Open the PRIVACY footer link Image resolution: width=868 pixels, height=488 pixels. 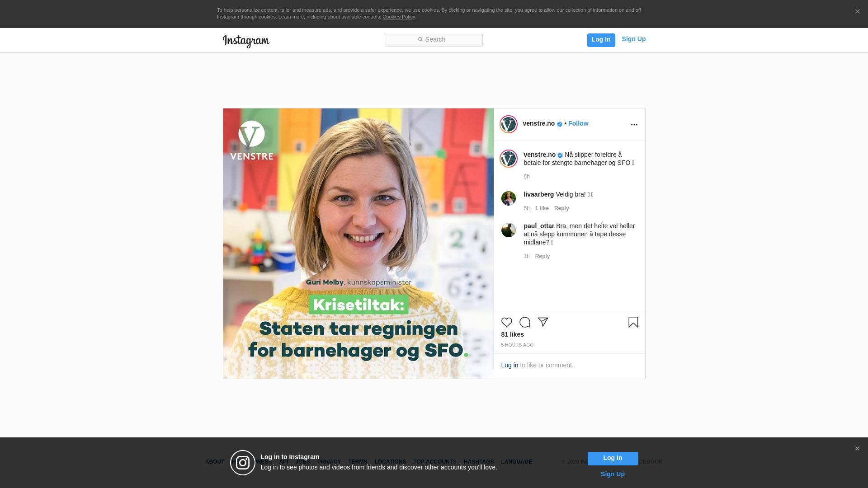(x=329, y=462)
